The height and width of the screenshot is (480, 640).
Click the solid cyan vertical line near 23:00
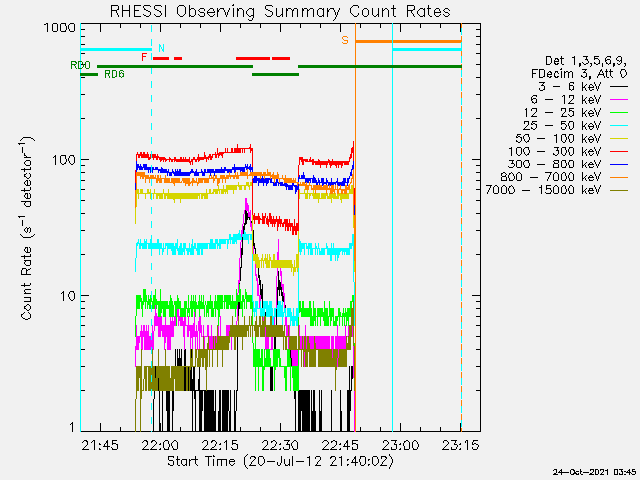(393, 227)
